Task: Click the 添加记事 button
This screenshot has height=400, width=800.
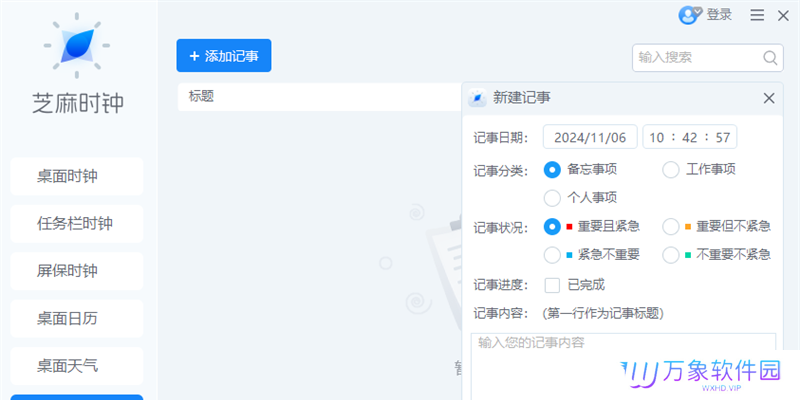Action: point(224,56)
